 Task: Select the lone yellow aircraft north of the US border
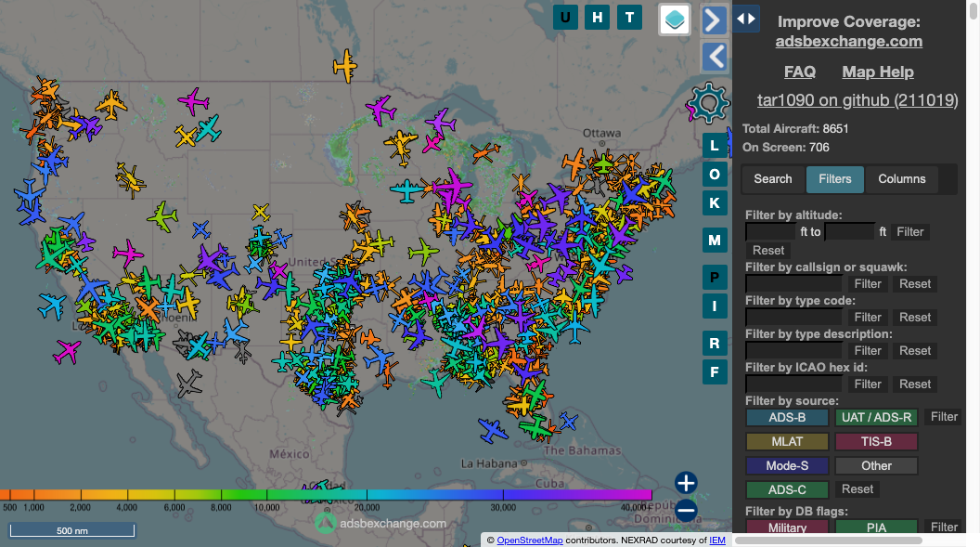pos(345,66)
